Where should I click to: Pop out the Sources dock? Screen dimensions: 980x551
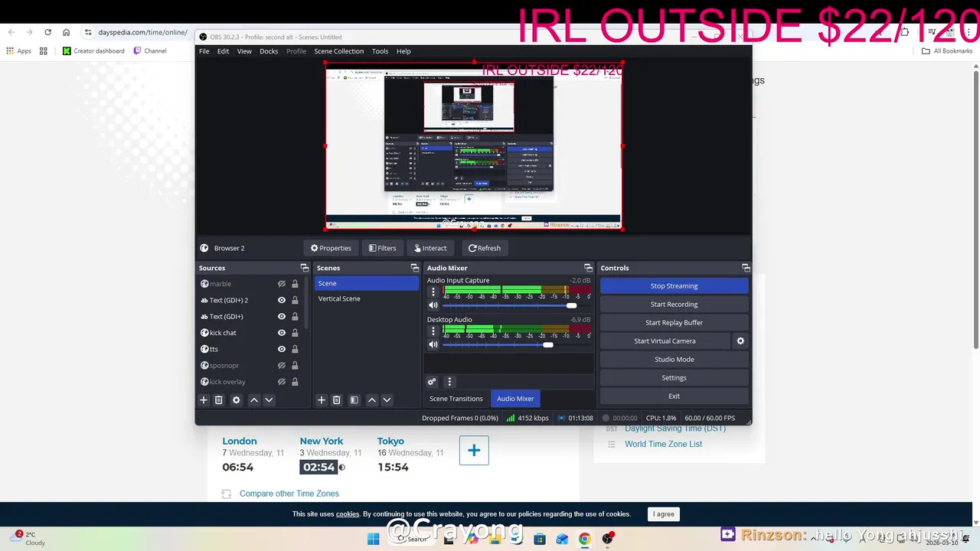[x=304, y=268]
